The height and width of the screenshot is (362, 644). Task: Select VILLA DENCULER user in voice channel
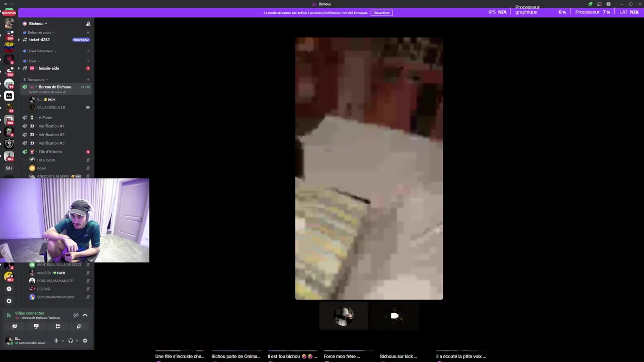[51, 108]
